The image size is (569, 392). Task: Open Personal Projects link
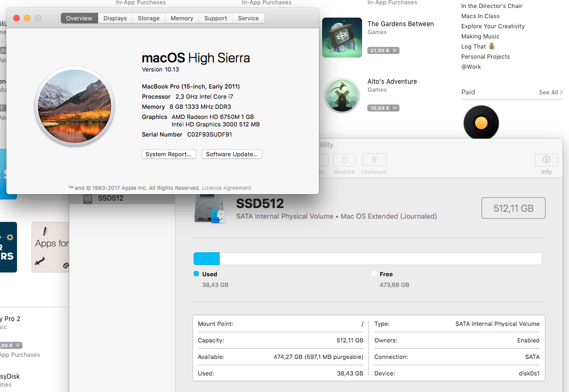point(485,57)
